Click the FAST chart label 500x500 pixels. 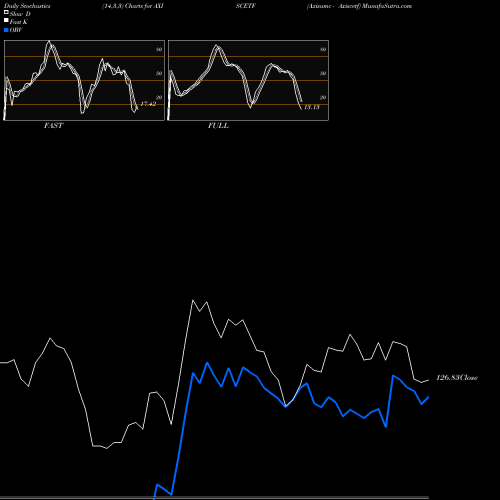(x=53, y=125)
